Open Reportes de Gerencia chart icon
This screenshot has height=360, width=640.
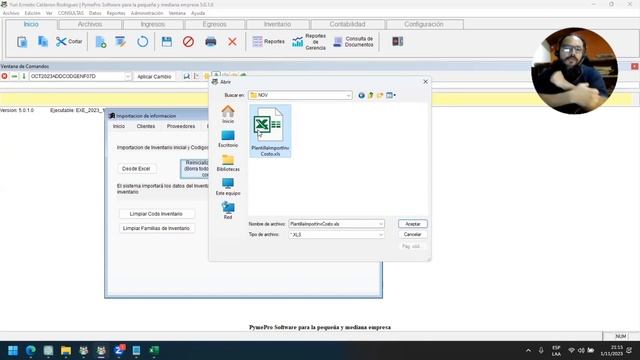point(309,42)
